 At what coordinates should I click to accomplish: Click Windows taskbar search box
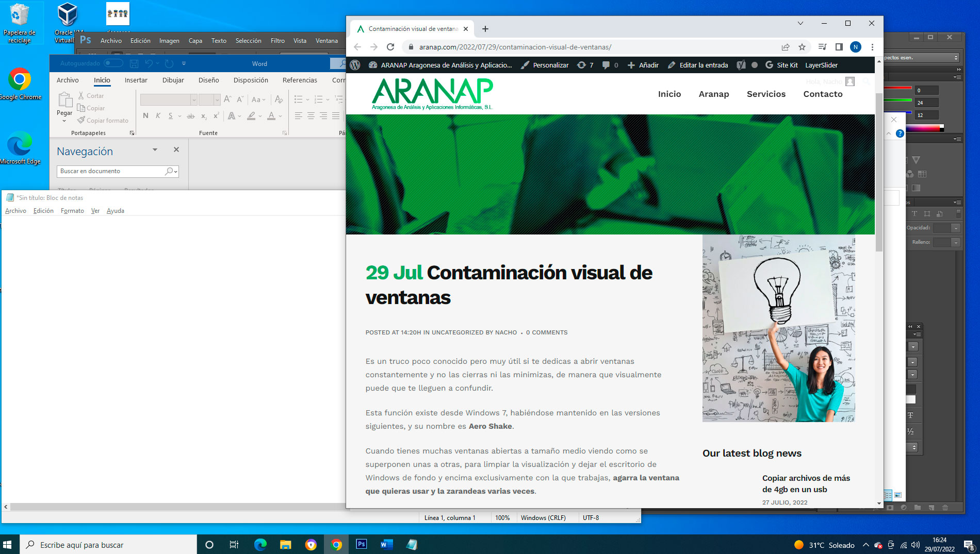tap(108, 545)
